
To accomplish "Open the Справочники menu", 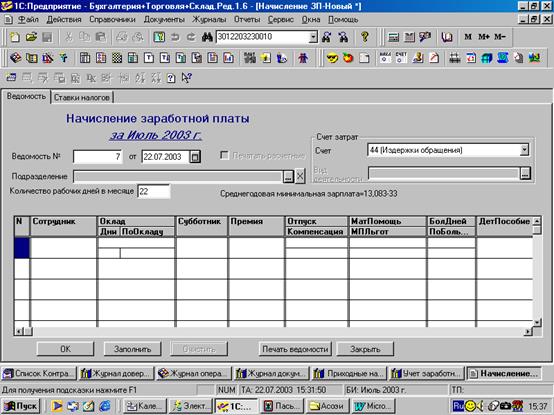I will 112,20.
